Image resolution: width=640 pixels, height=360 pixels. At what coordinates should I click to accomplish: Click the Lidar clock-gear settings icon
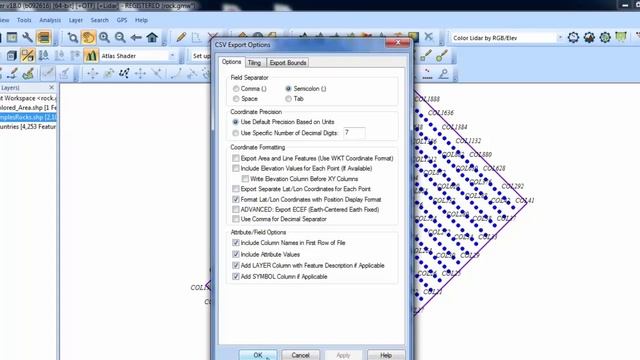pyautogui.click(x=573, y=38)
